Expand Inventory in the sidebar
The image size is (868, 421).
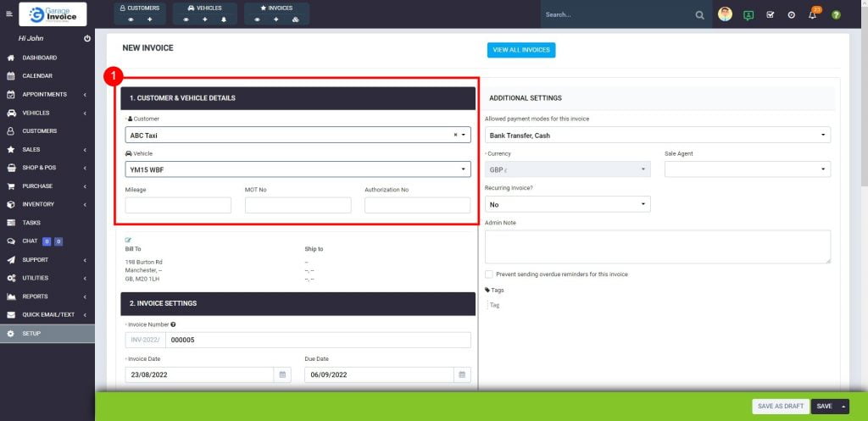click(47, 205)
